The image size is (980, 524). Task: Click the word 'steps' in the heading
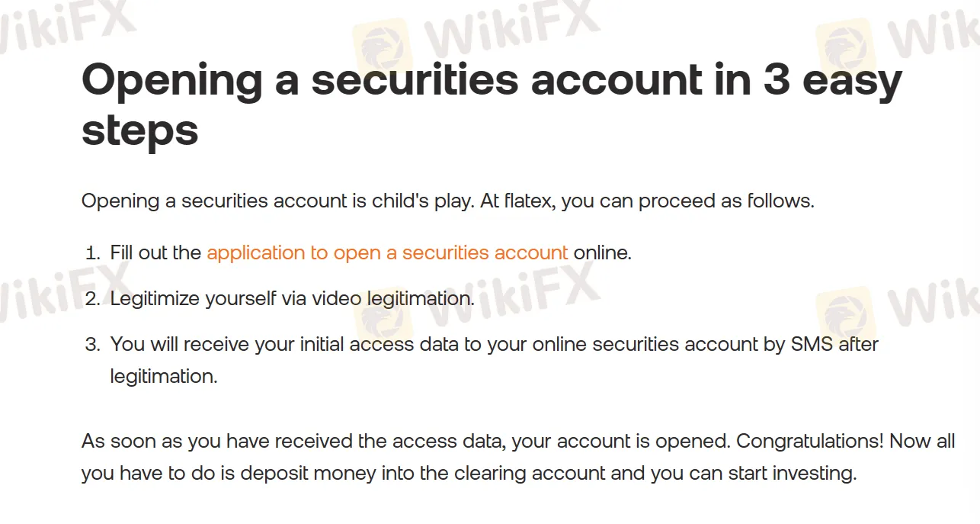140,130
